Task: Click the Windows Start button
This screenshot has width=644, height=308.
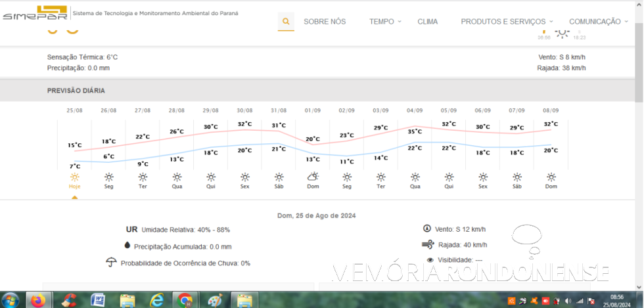Action: [x=12, y=300]
